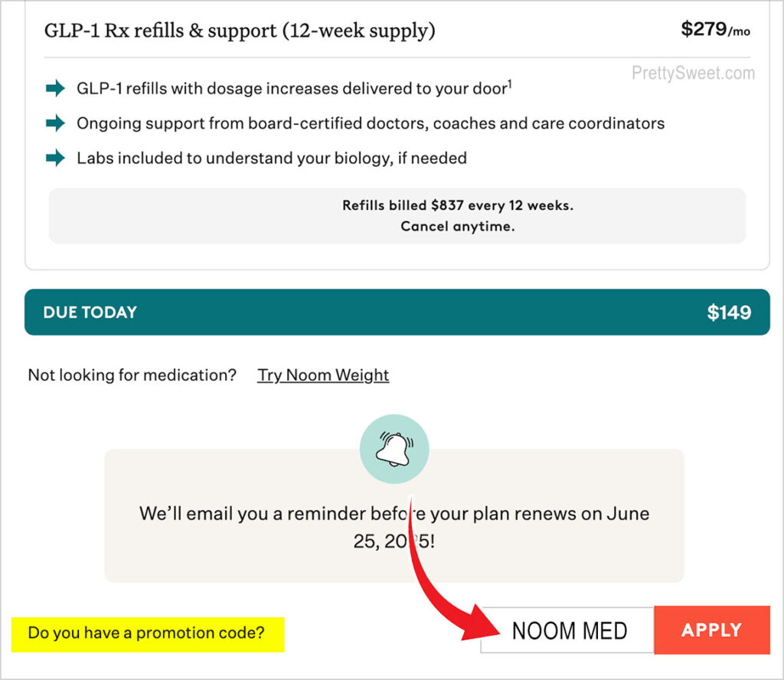
Task: Click arrow icon beside Labs included bullet
Action: (55, 158)
